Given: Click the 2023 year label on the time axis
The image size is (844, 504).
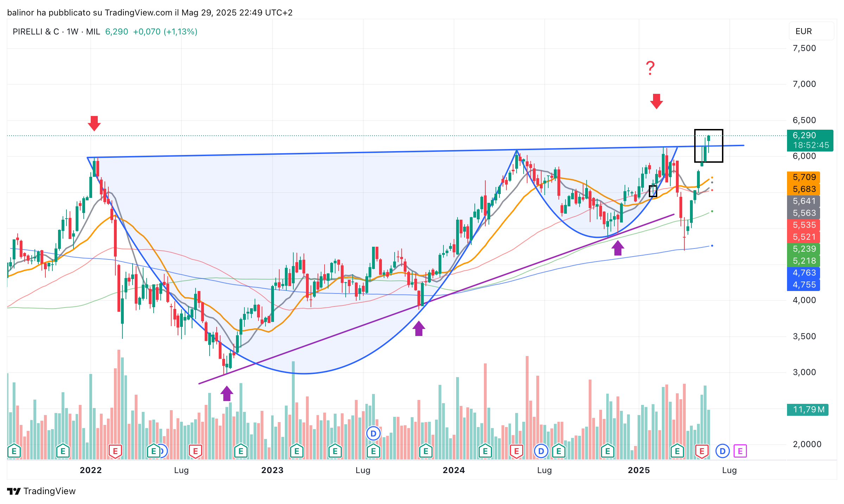Looking at the screenshot, I should click(x=272, y=470).
